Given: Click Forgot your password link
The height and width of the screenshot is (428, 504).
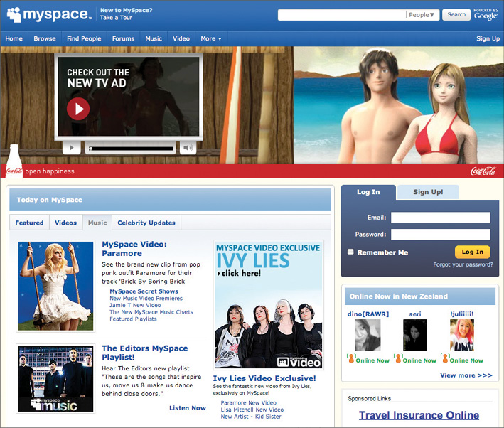Looking at the screenshot, I should 463,264.
